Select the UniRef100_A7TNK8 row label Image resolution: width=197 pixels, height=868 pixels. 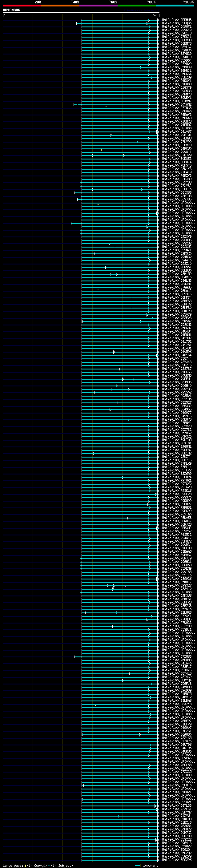(176, 108)
